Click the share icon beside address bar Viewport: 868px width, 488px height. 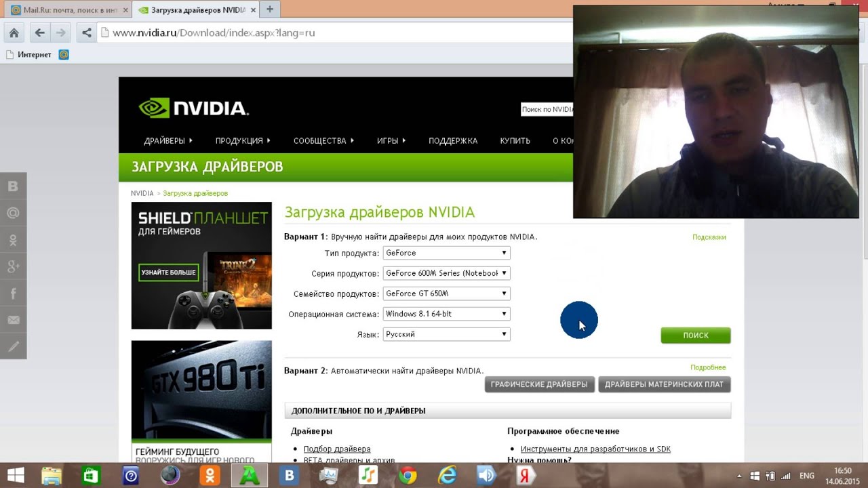click(x=86, y=33)
